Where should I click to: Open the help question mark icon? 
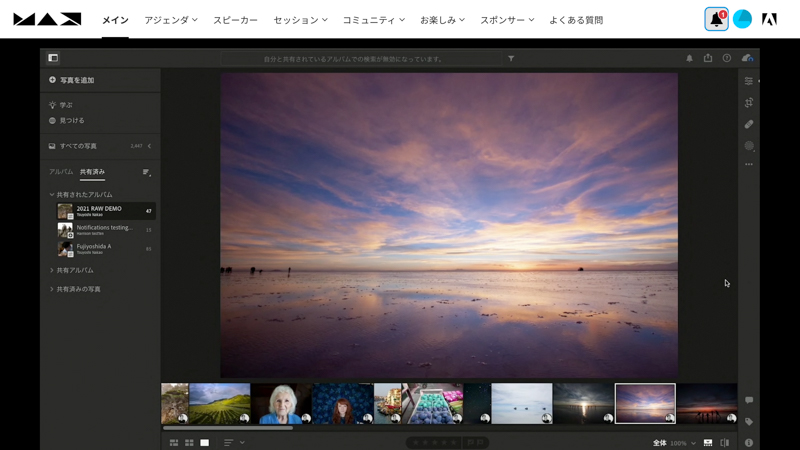(727, 58)
